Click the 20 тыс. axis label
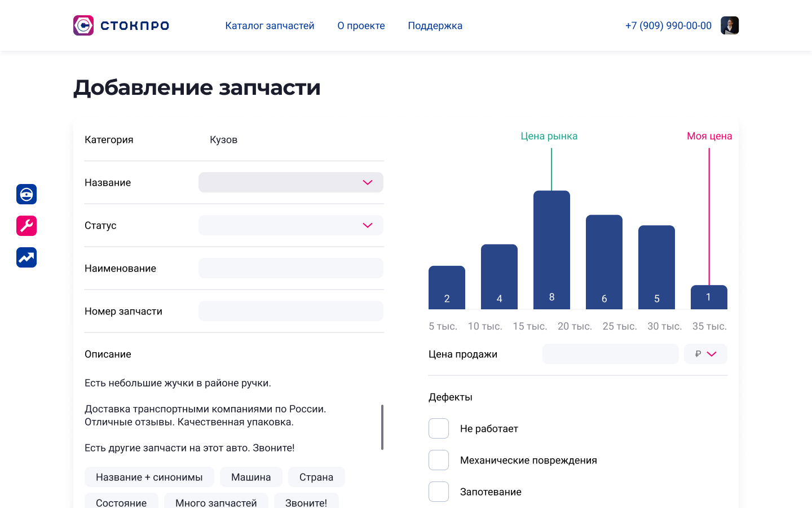This screenshot has height=508, width=812. click(575, 326)
